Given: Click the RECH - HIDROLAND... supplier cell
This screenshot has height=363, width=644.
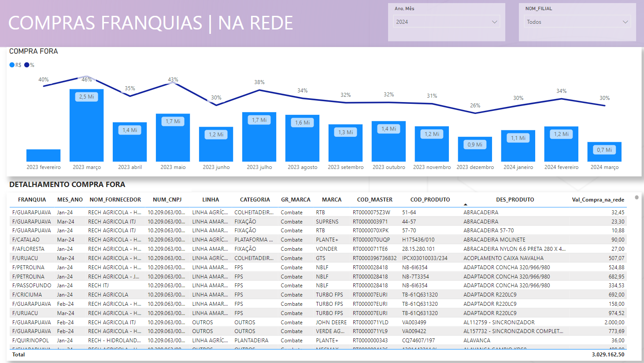Looking at the screenshot, I should coord(115,341).
